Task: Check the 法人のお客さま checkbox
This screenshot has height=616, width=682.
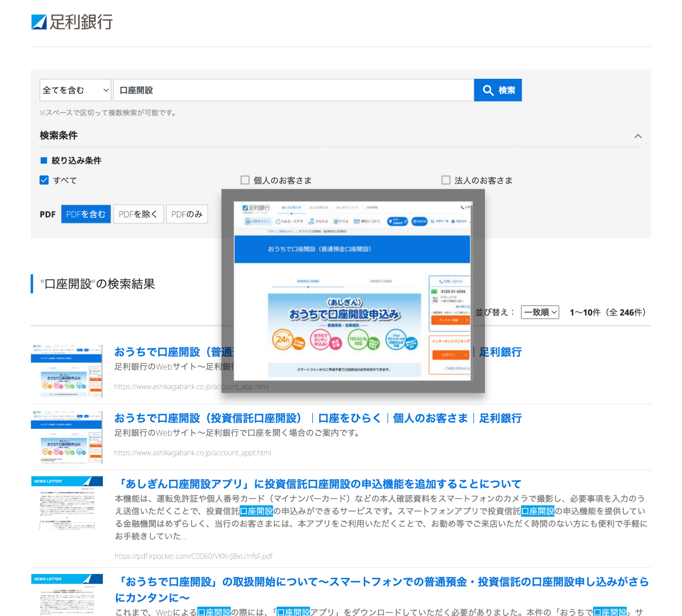Action: [446, 180]
